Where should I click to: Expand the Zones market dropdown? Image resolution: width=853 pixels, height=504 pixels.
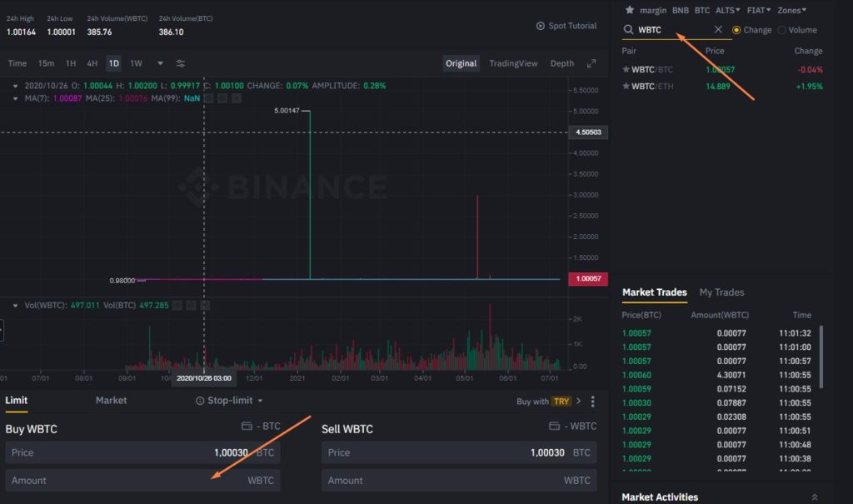(x=791, y=10)
